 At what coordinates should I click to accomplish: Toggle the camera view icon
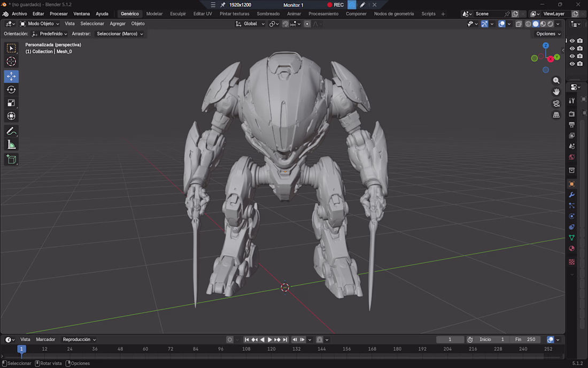[556, 104]
